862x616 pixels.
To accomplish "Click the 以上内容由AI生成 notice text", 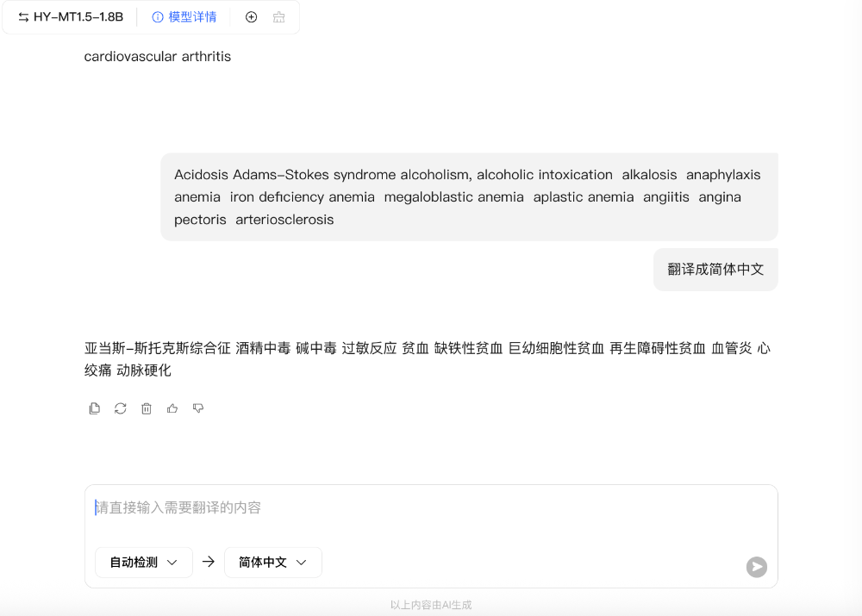I will click(x=430, y=604).
